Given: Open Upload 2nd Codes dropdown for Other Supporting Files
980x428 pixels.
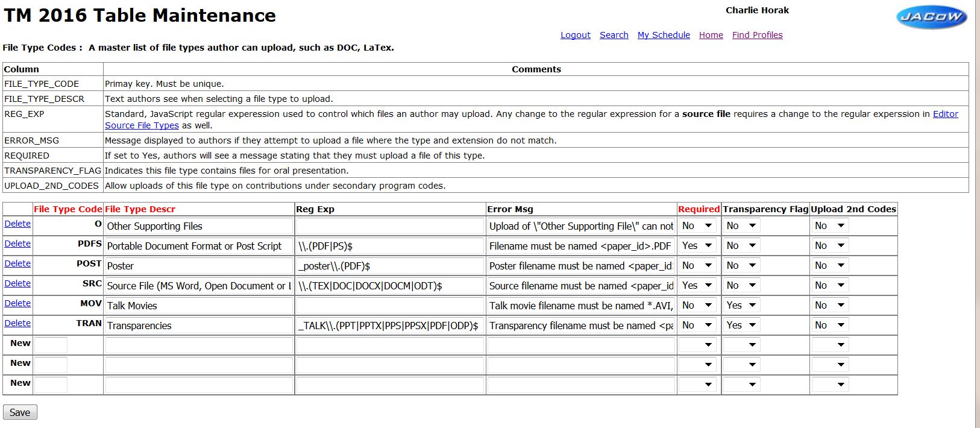Looking at the screenshot, I should tap(831, 226).
